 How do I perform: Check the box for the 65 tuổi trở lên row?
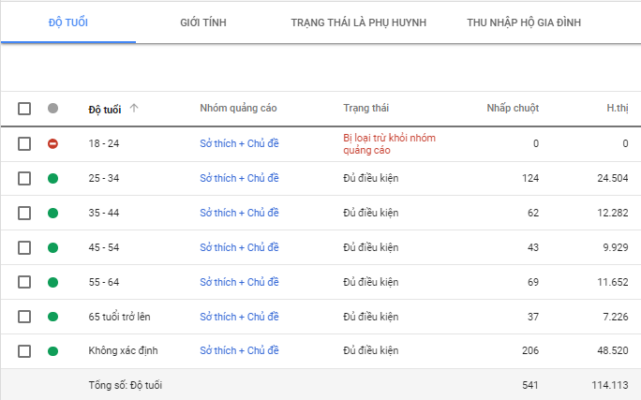pos(25,316)
